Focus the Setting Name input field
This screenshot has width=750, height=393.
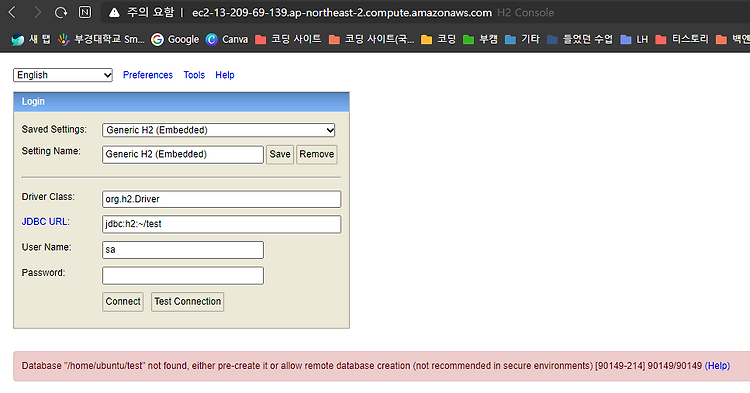(183, 154)
